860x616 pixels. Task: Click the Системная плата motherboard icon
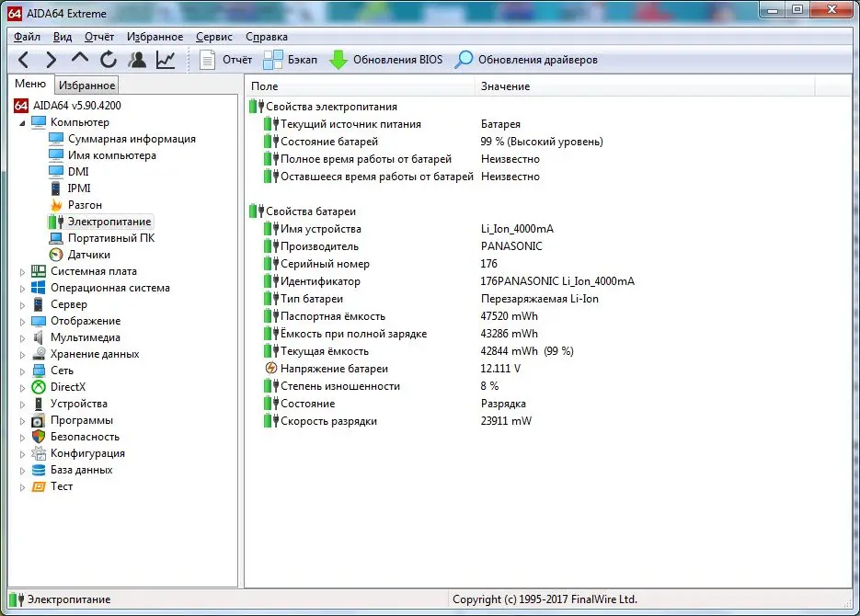[39, 270]
